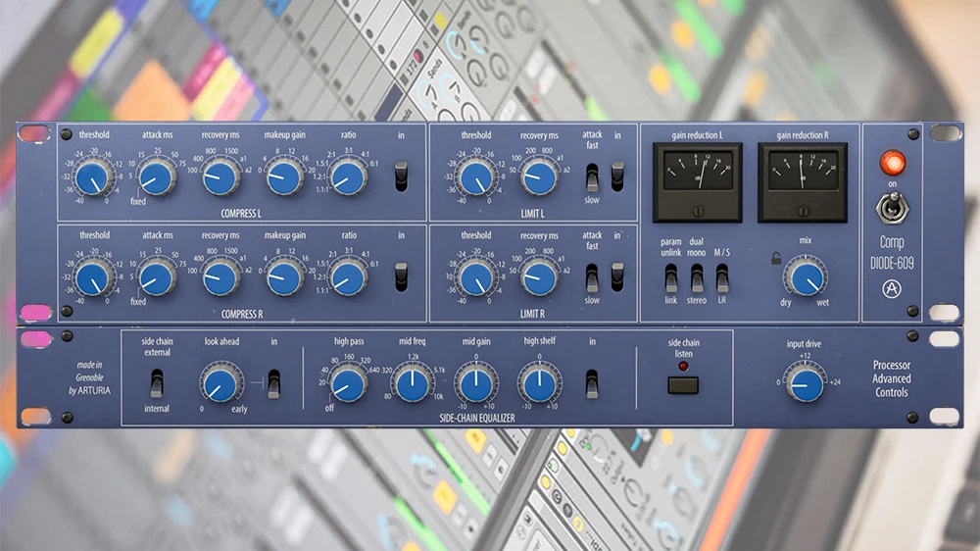Click the Compress R ratio knob
Image resolution: width=980 pixels, height=551 pixels.
(x=348, y=277)
